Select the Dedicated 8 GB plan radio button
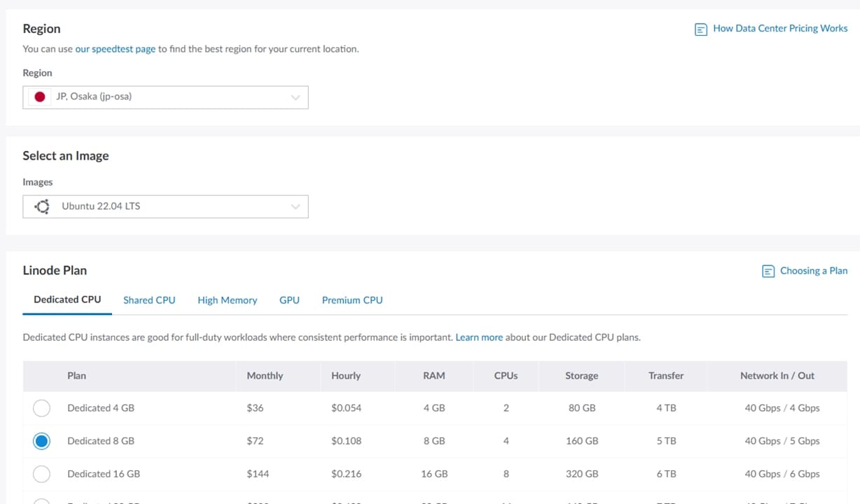 tap(41, 441)
